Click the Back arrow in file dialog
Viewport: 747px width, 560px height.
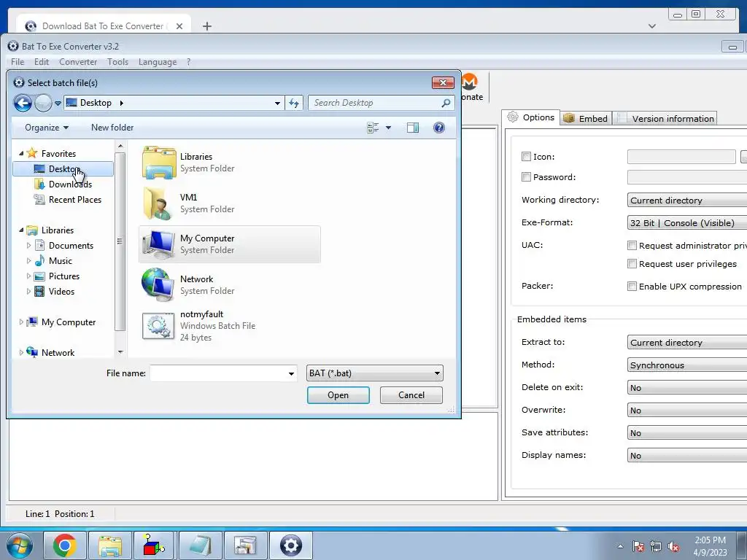tap(23, 103)
